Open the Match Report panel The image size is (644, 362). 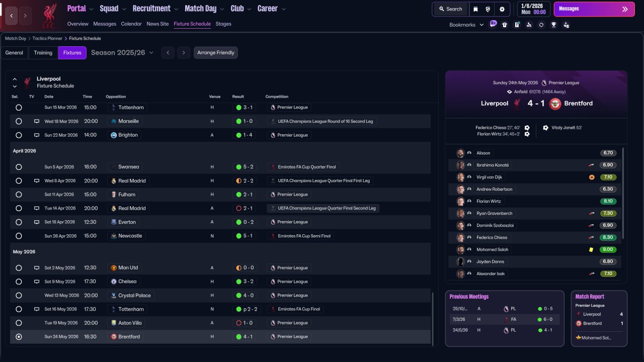pyautogui.click(x=599, y=318)
